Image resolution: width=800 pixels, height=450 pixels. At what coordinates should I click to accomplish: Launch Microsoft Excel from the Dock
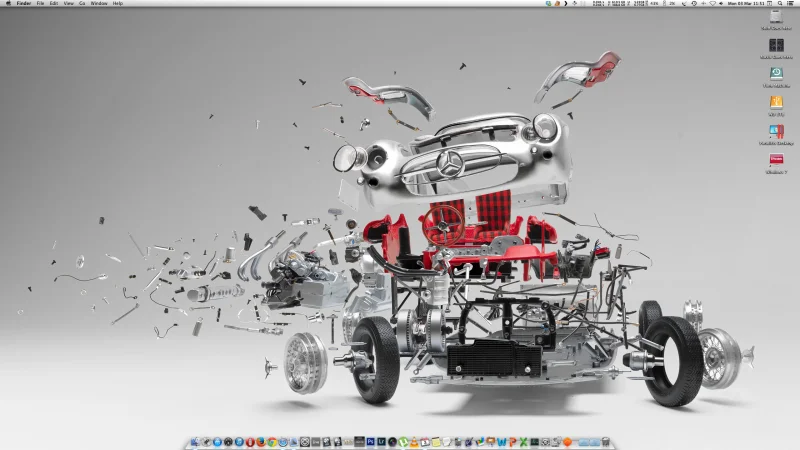tap(523, 442)
